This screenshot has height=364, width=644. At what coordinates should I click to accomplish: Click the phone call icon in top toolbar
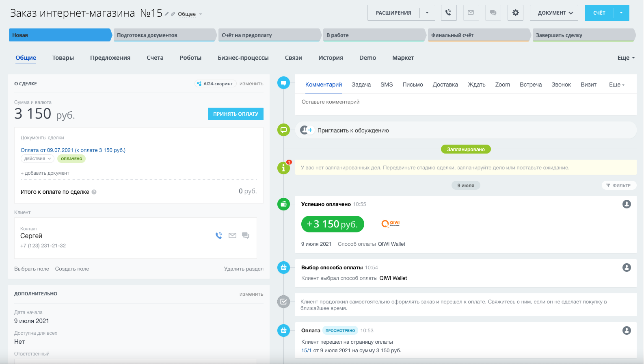coord(448,13)
